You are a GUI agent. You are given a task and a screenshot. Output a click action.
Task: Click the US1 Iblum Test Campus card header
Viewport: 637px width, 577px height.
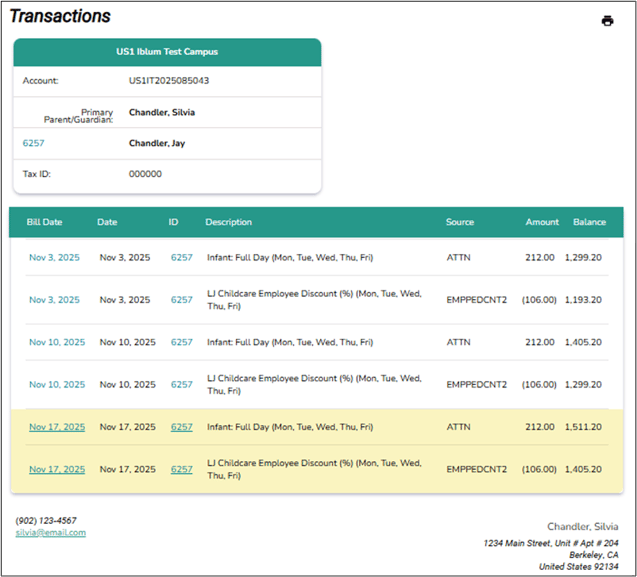point(167,51)
